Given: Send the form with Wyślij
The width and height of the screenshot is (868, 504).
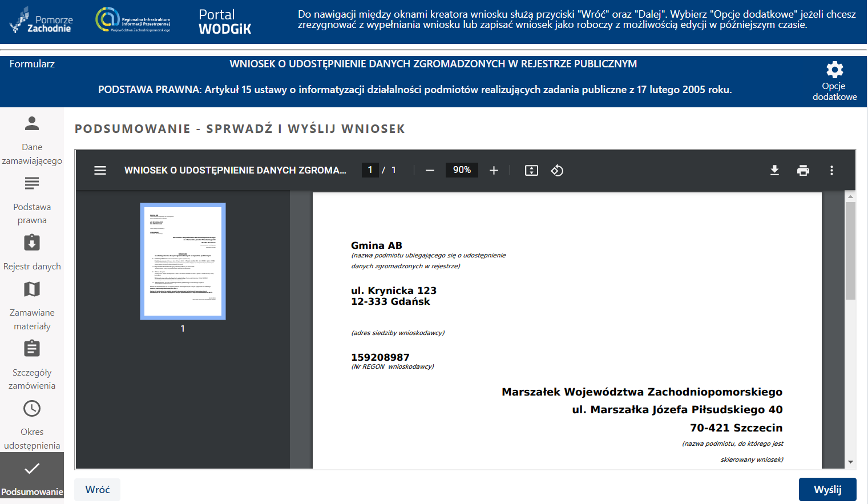Looking at the screenshot, I should coord(827,489).
